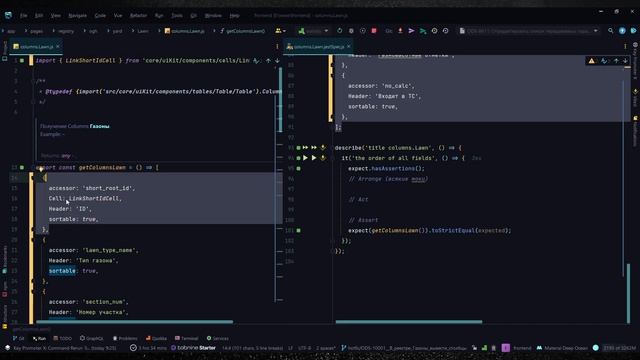The height and width of the screenshot is (360, 640).
Task: Click the memory indicator in status bar
Action: pyautogui.click(x=619, y=348)
